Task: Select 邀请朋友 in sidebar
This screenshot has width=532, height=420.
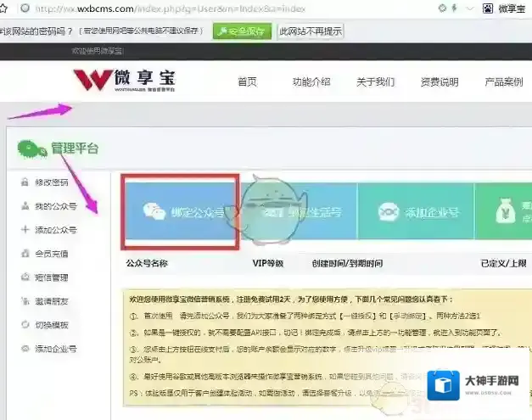Action: (x=52, y=301)
